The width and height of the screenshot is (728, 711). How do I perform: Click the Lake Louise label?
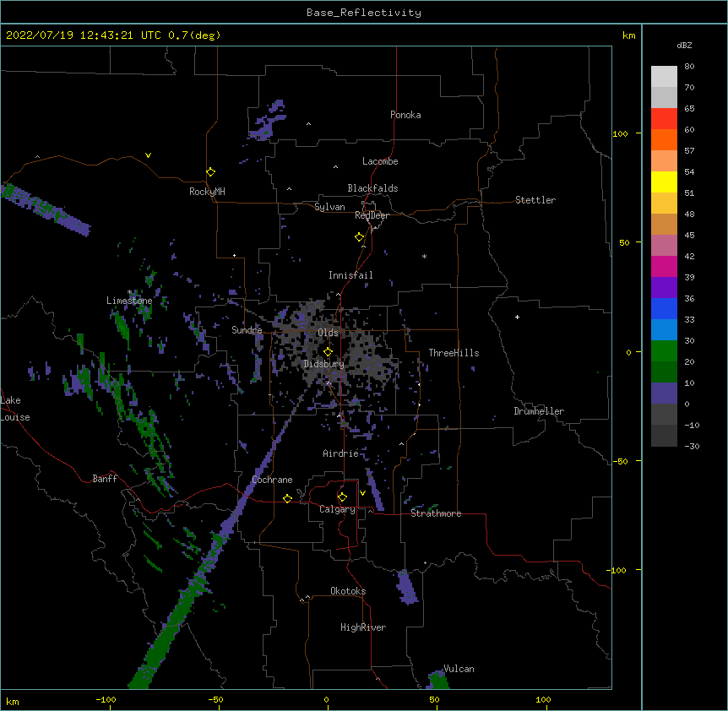click(x=15, y=409)
